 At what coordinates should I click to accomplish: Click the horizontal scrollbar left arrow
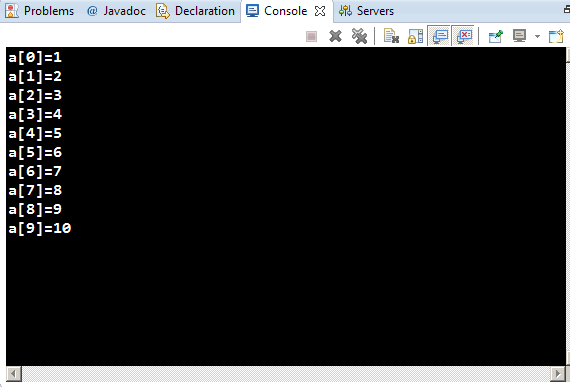(13, 374)
